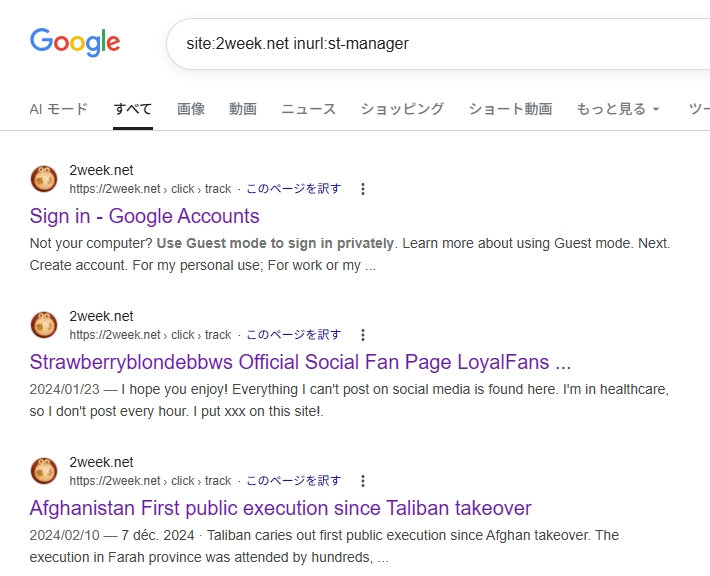Image resolution: width=710 pixels, height=576 pixels.
Task: Open Afghanistan First public execution link
Action: pos(280,508)
